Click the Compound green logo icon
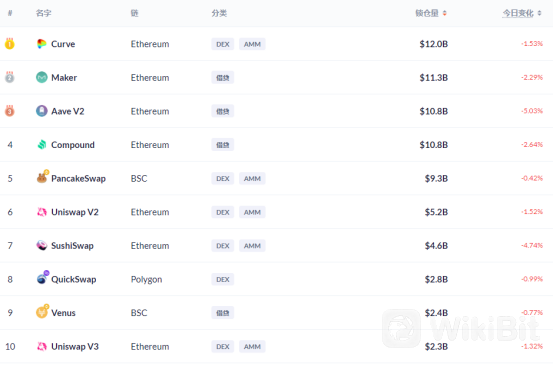 (42, 145)
